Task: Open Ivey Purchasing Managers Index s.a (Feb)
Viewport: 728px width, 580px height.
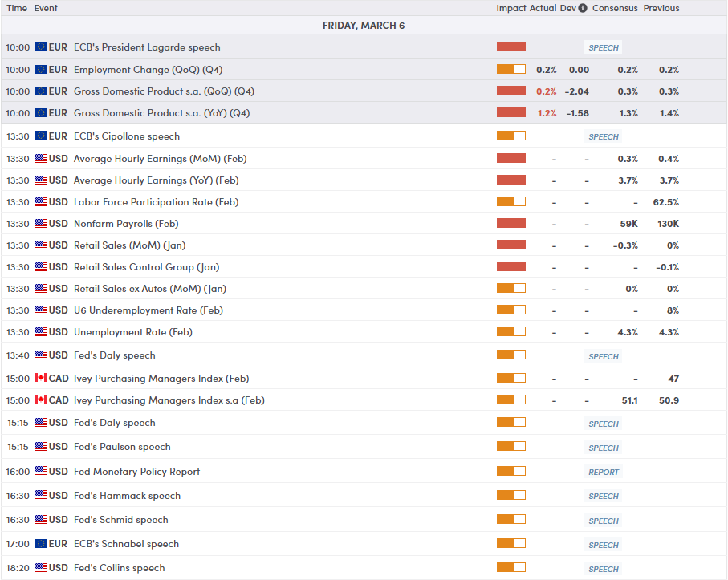Action: tap(169, 400)
